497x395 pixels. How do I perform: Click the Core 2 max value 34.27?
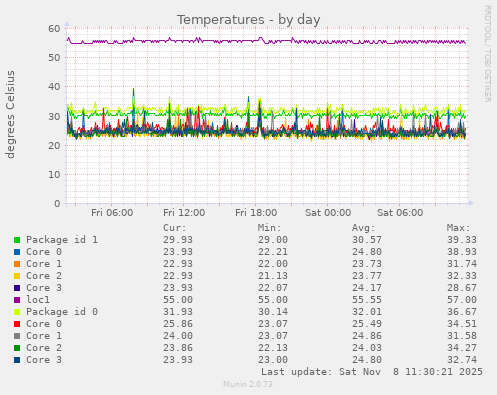click(462, 348)
